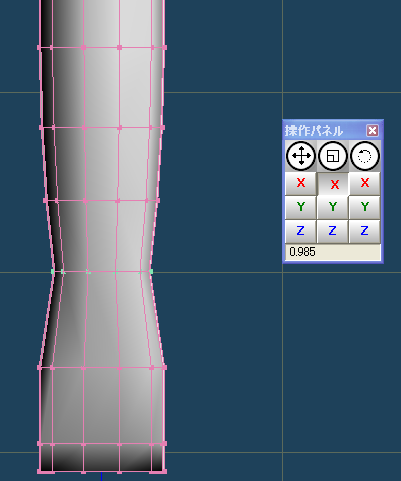Click the blue Z button under the rotate column

click(365, 231)
